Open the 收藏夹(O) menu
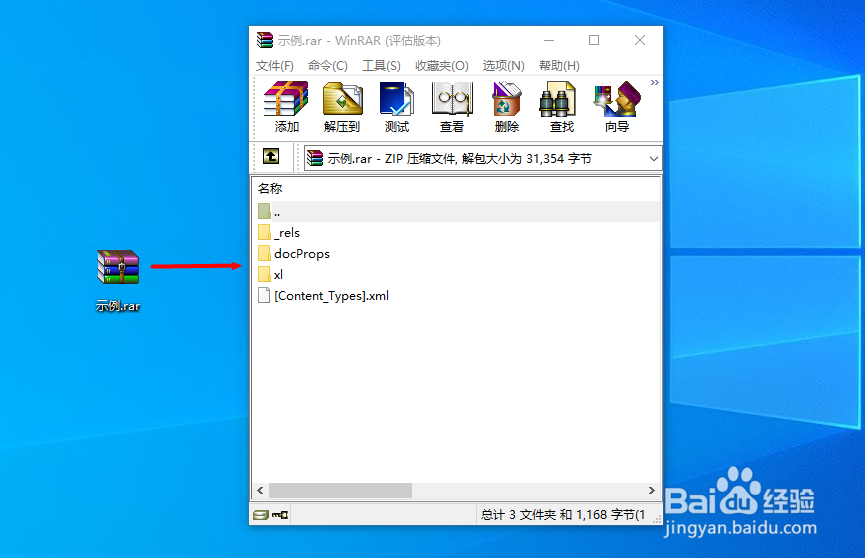 442,66
